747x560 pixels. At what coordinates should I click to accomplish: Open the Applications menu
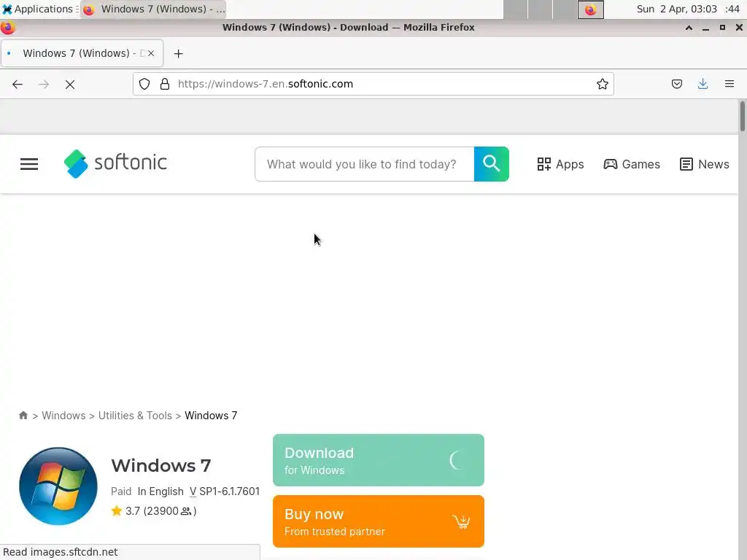(39, 9)
